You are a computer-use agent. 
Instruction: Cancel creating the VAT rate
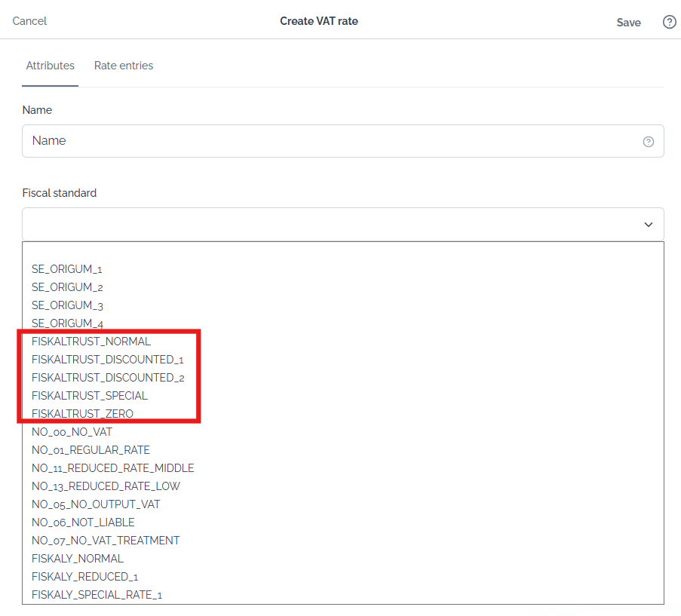(29, 21)
